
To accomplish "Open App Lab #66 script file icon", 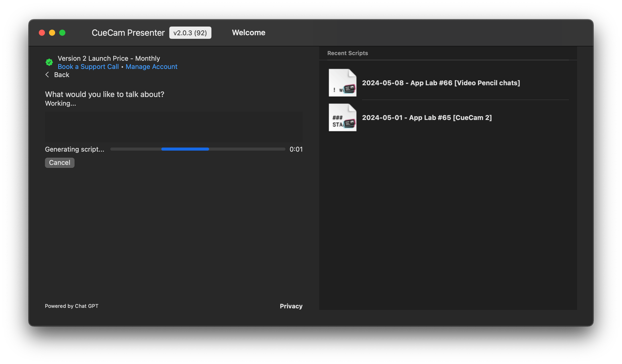I will (x=342, y=83).
